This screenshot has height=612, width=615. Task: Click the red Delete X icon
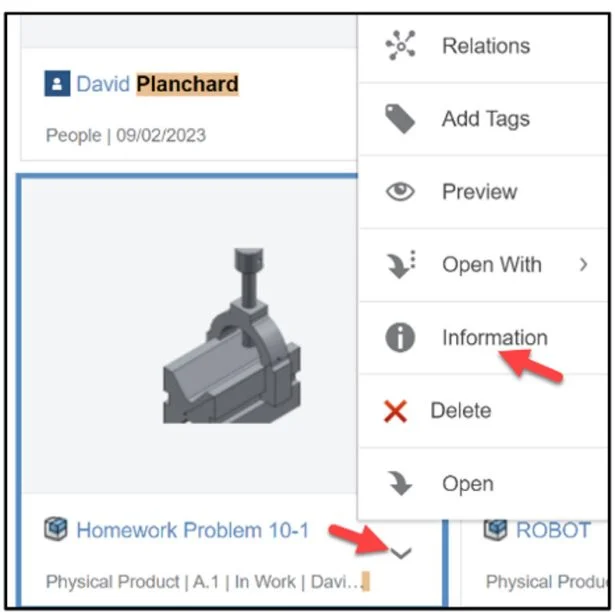[x=396, y=411]
